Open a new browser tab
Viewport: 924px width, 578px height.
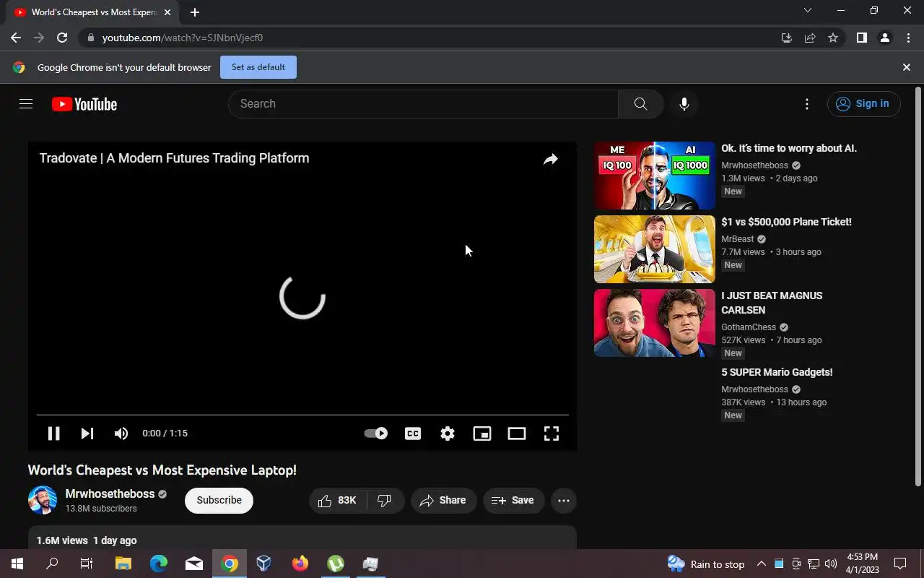(195, 12)
